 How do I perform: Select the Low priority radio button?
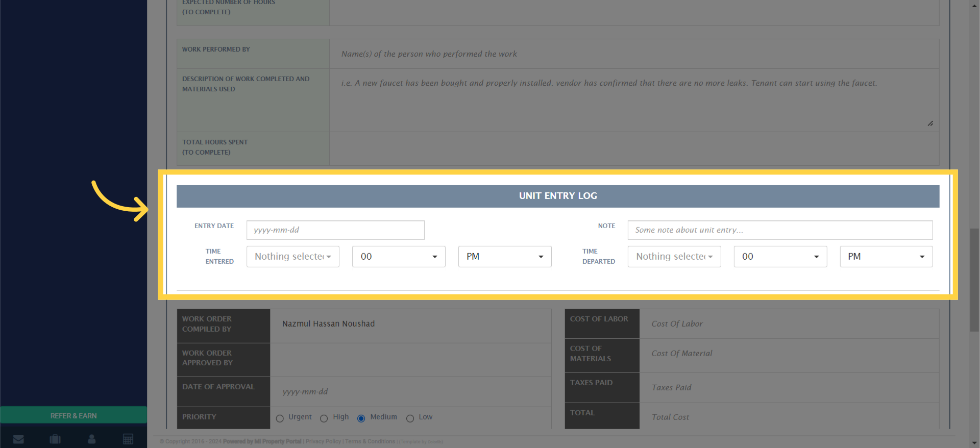tap(410, 418)
